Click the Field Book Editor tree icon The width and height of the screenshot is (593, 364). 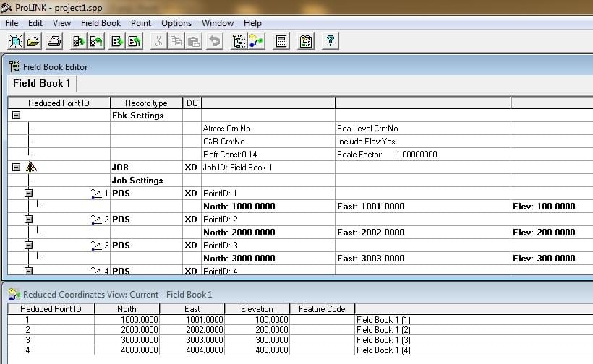point(239,41)
